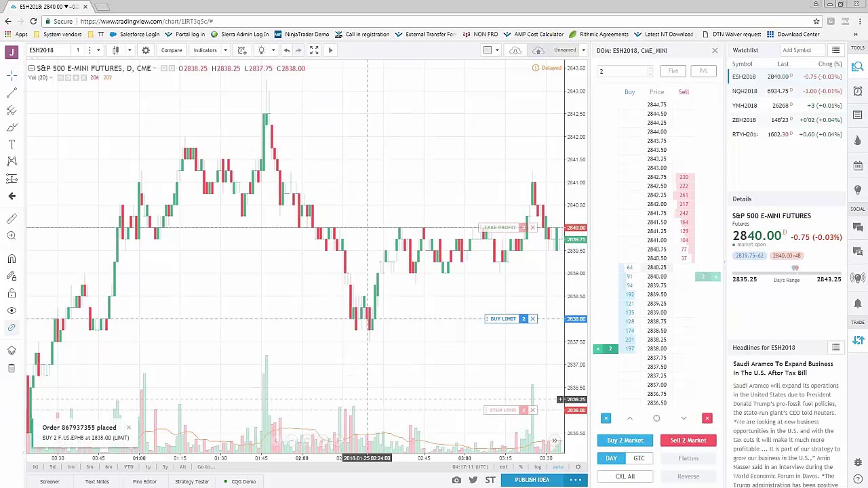Screen dimensions: 868x488
Task: Open layout selector dropdown arrow
Action: tap(497, 50)
